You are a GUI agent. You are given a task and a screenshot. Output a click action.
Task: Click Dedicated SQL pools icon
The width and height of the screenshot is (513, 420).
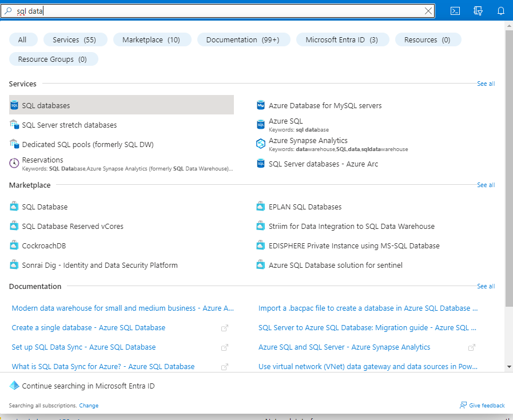click(14, 144)
